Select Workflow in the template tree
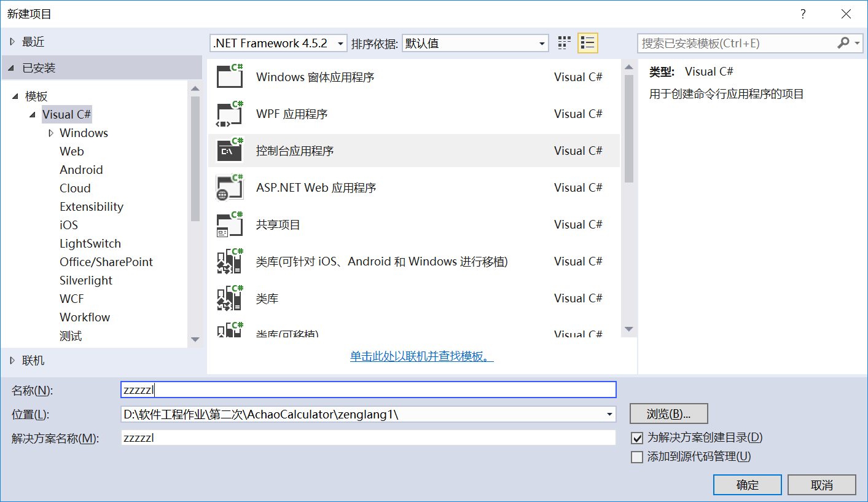This screenshot has height=502, width=868. tap(85, 317)
